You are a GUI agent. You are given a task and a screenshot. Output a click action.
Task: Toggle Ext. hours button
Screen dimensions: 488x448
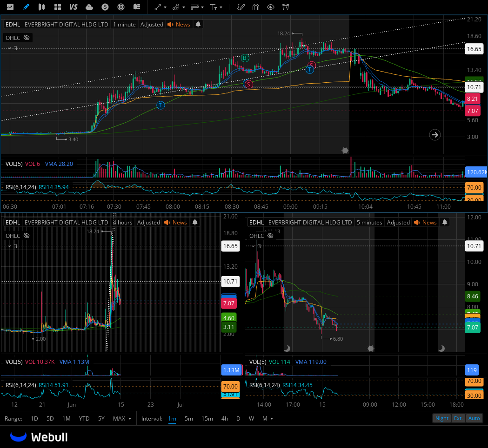click(x=458, y=418)
